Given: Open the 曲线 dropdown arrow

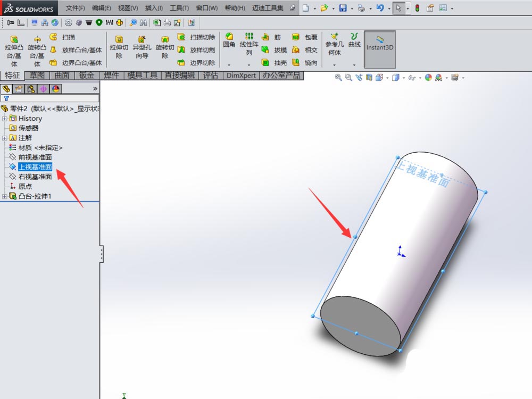Looking at the screenshot, I should (354, 65).
